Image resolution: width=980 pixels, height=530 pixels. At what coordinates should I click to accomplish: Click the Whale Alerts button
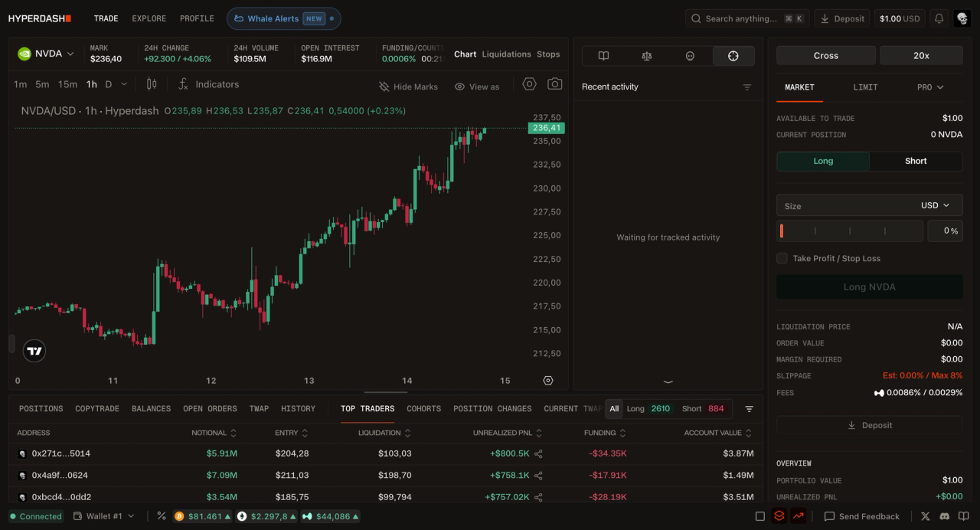(283, 18)
